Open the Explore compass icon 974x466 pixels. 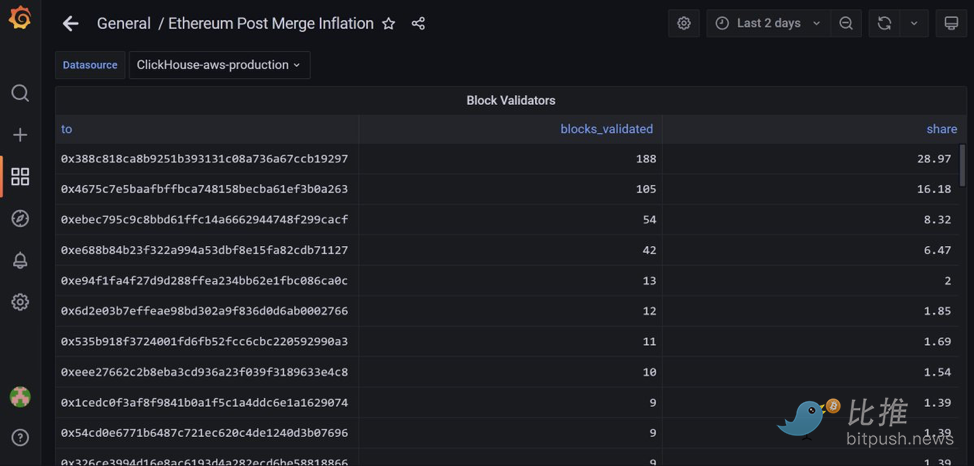coord(20,218)
